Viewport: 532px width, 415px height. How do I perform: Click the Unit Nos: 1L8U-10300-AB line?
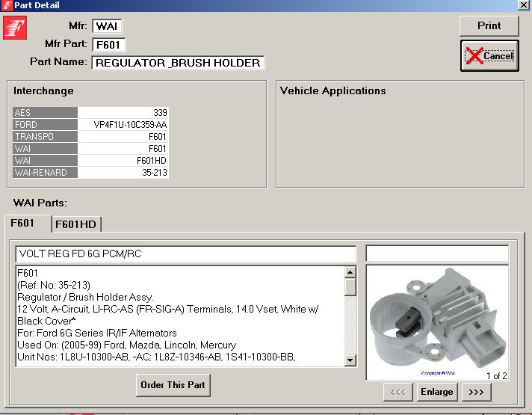point(156,357)
